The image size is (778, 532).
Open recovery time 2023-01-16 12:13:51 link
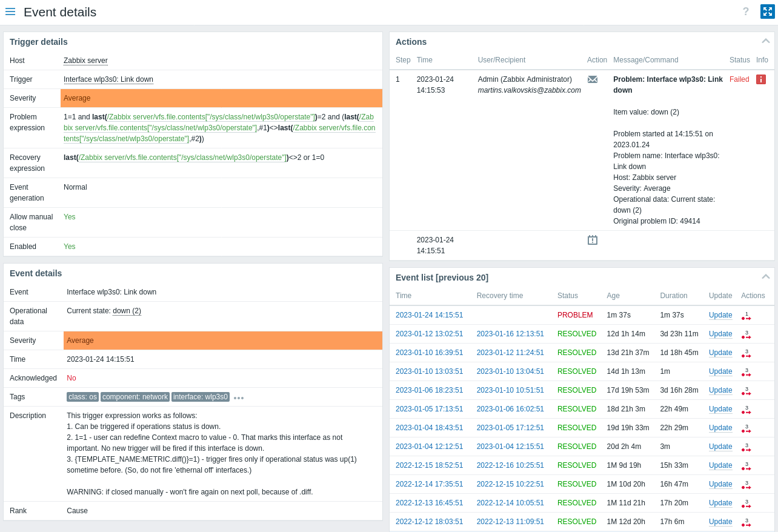(x=510, y=334)
